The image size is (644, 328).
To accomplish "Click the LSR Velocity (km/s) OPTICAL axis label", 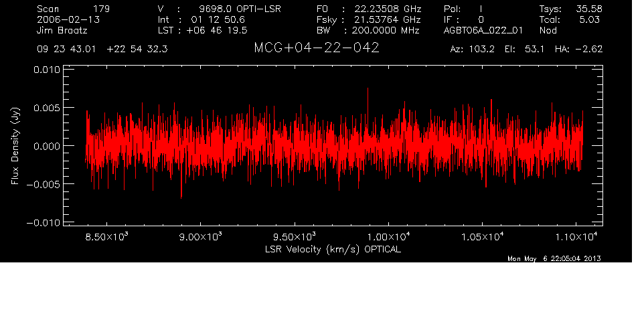I will 333,249.
